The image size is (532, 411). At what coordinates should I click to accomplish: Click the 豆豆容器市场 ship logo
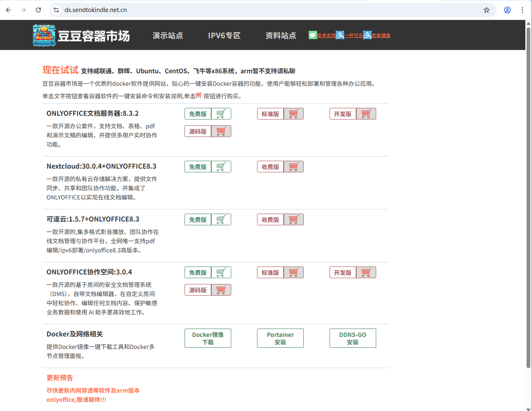(x=44, y=35)
